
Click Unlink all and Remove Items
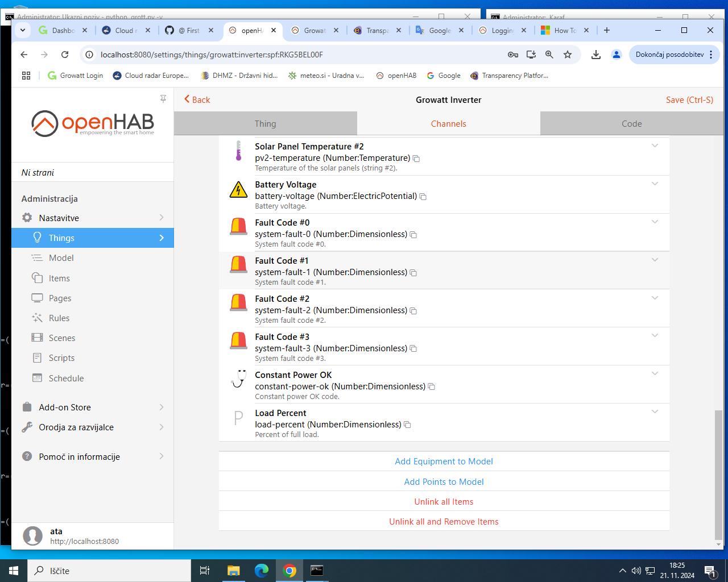tap(444, 522)
